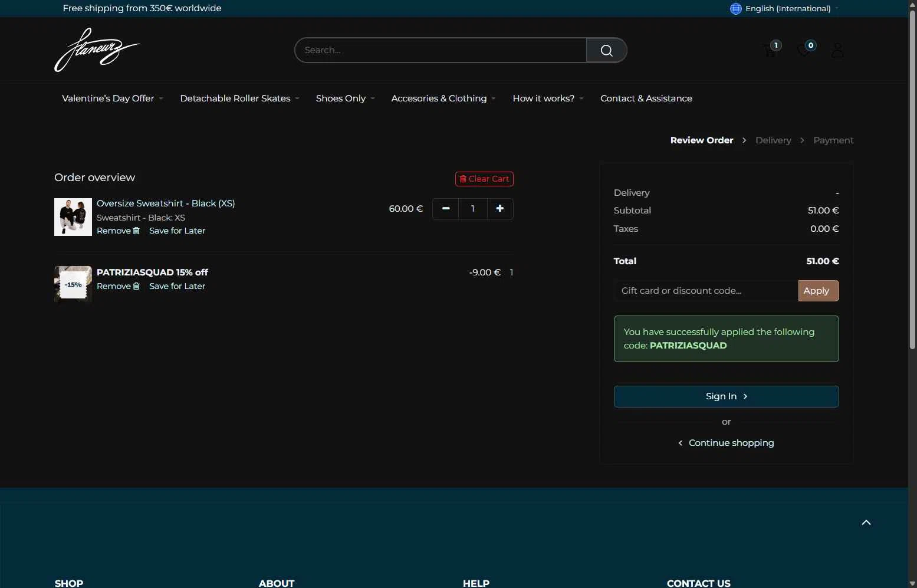Image resolution: width=917 pixels, height=588 pixels.
Task: Select the Payment step
Action: pos(833,140)
